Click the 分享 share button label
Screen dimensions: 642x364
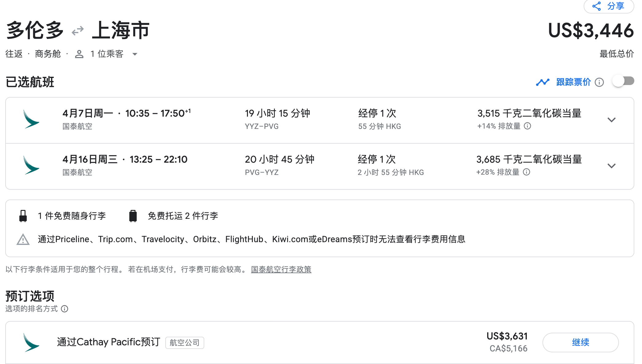616,6
